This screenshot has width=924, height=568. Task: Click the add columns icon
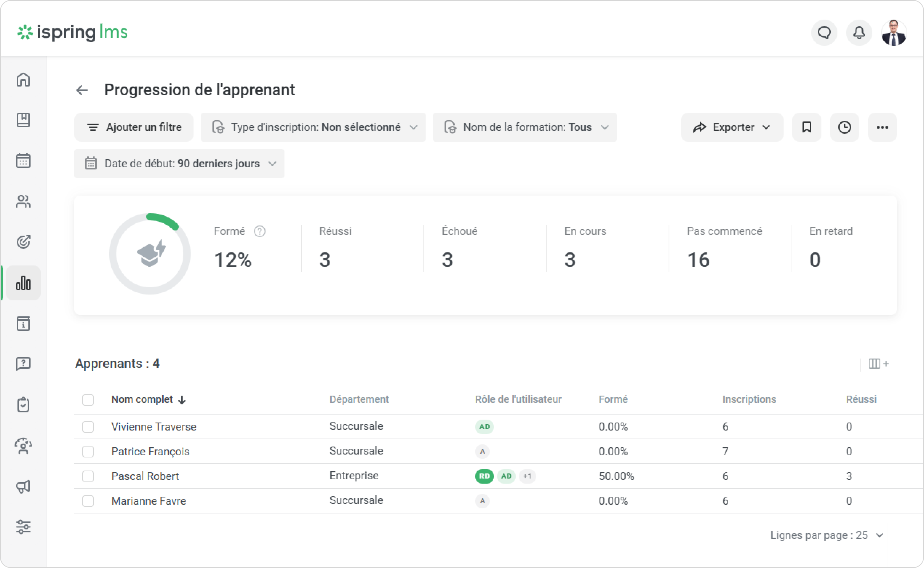coord(878,364)
